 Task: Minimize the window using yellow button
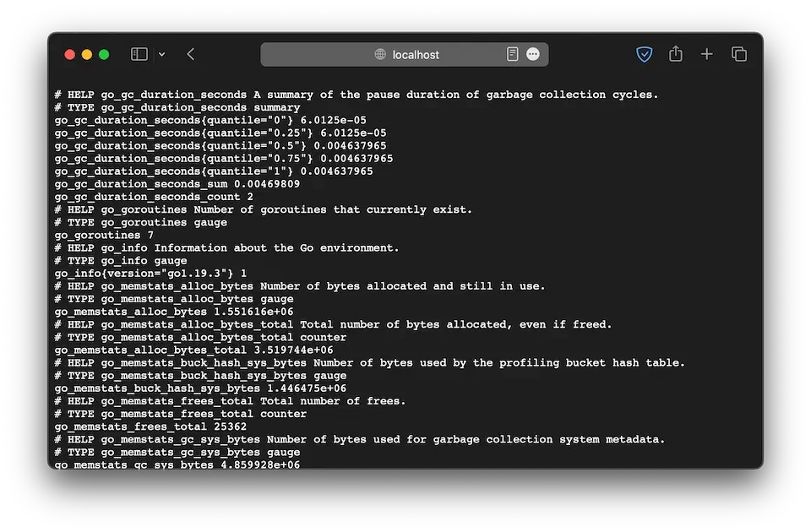coord(87,55)
